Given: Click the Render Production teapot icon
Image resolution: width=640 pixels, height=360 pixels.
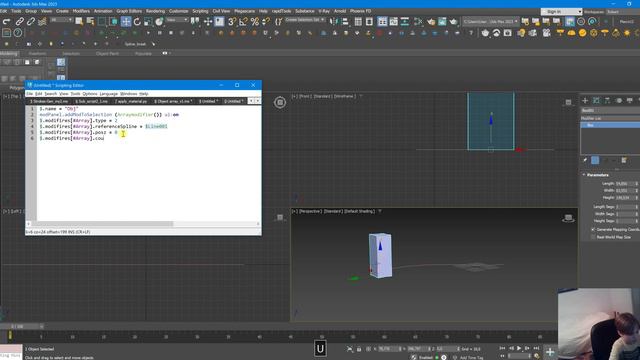Looking at the screenshot, I should point(453,21).
